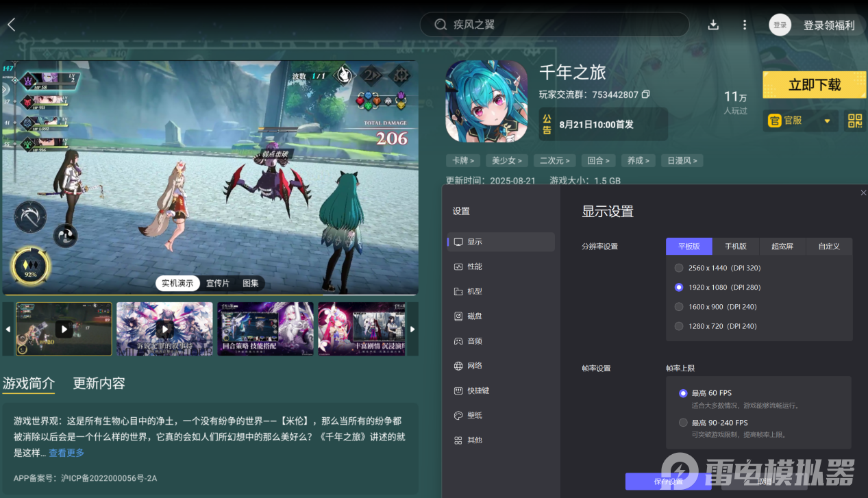Open 性能 performance settings section

coord(501,266)
